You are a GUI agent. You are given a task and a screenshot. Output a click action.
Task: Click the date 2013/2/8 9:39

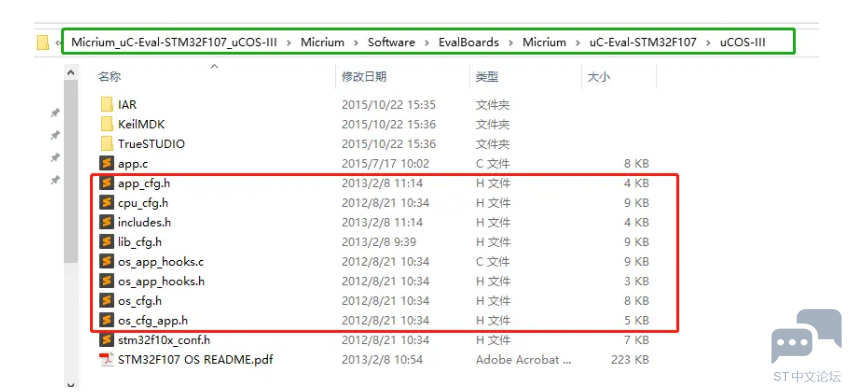tap(379, 242)
